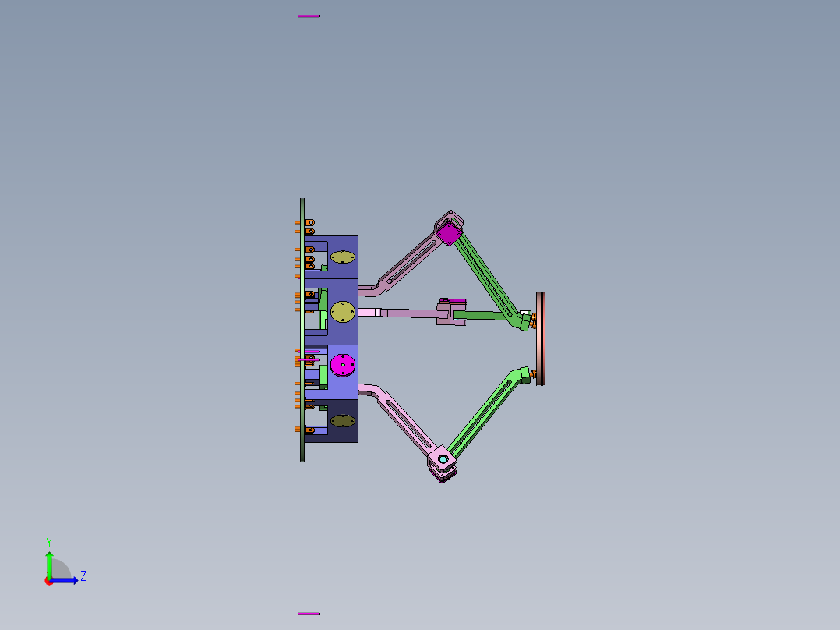Select the round end plate on the right
This screenshot has width=840, height=630.
coord(541,339)
